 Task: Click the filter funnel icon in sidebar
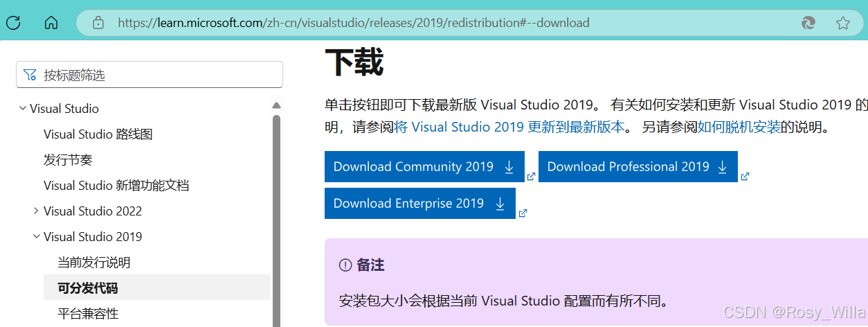point(30,75)
